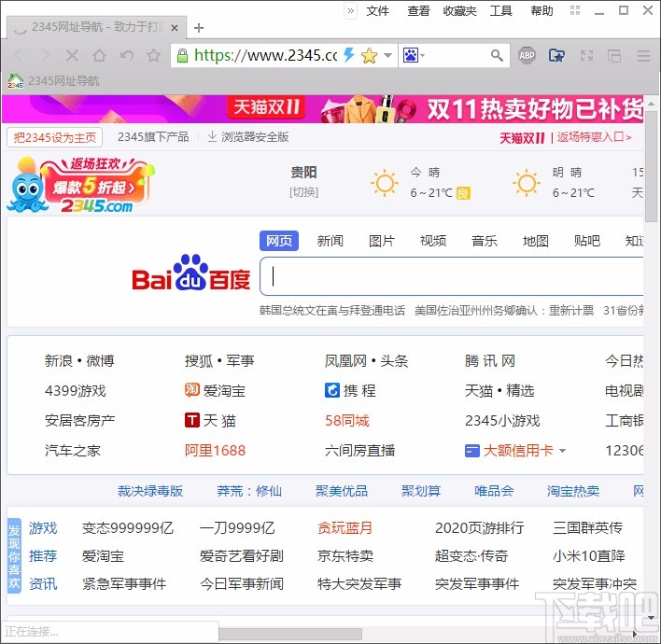Screen dimensions: 661x644
Task: Click the 2345.com octopus logo
Action: pos(80,185)
